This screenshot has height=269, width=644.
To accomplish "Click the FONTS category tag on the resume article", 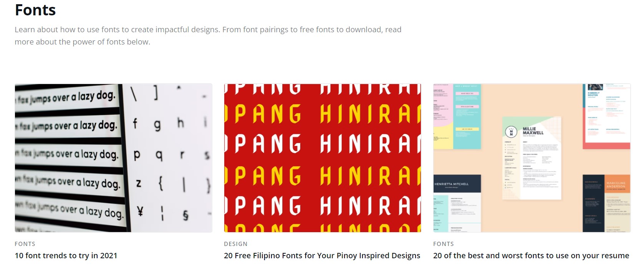I will point(443,244).
